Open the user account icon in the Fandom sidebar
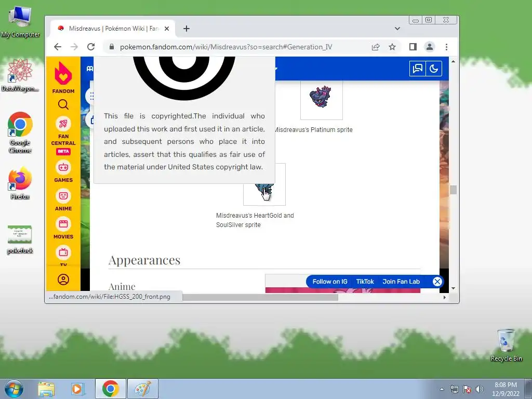Image resolution: width=532 pixels, height=399 pixels. 63,280
